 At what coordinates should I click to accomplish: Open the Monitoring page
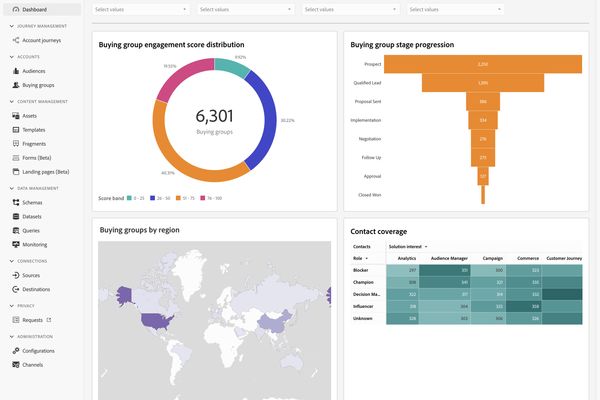[x=34, y=244]
